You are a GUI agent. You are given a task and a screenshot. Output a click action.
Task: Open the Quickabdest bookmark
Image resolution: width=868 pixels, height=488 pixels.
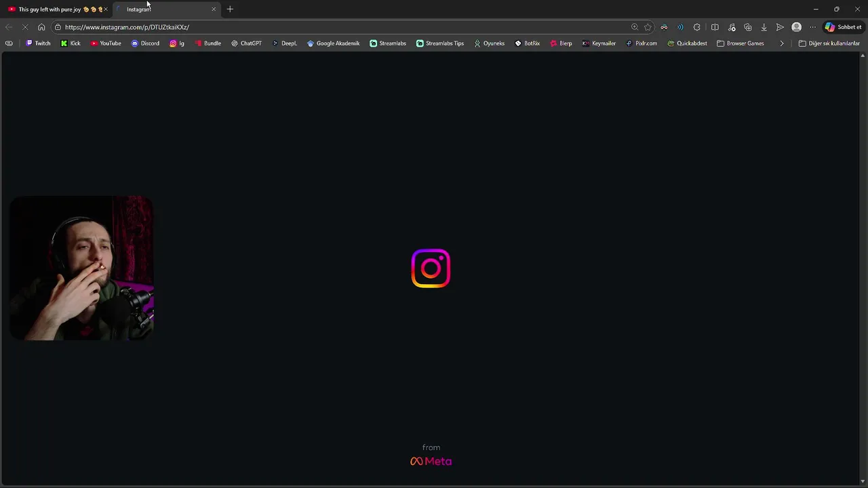pos(687,43)
